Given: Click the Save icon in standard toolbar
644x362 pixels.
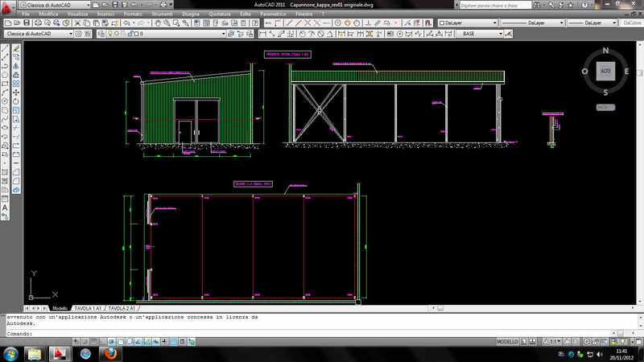Looking at the screenshot, I should coord(27,24).
